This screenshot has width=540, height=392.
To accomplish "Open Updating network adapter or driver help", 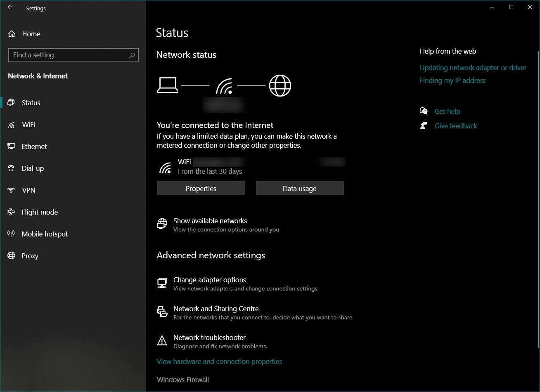I will [x=473, y=68].
